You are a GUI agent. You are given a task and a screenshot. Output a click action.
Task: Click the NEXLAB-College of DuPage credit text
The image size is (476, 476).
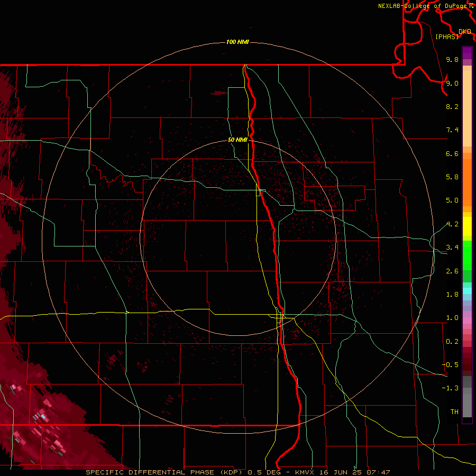(x=423, y=6)
